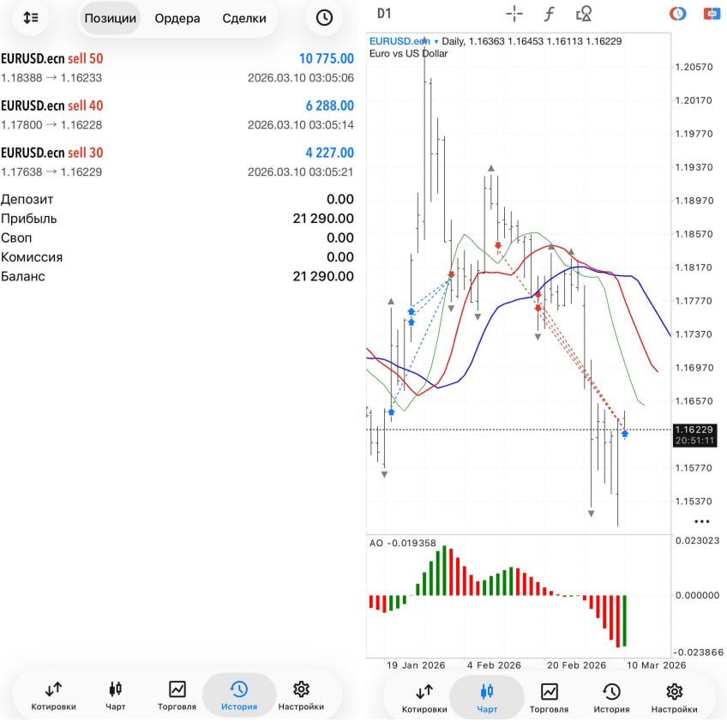Open the EURUSD.ecn sell 50 position

[x=177, y=68]
